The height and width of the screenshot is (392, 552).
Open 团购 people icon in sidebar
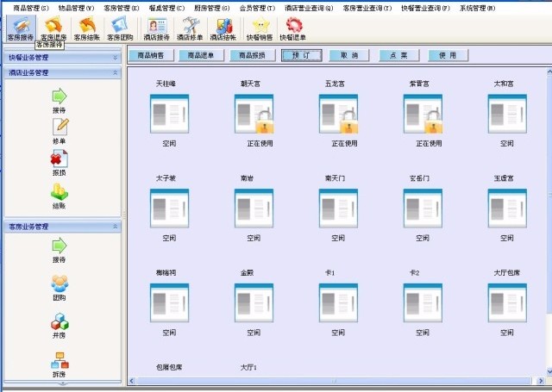[x=60, y=288]
